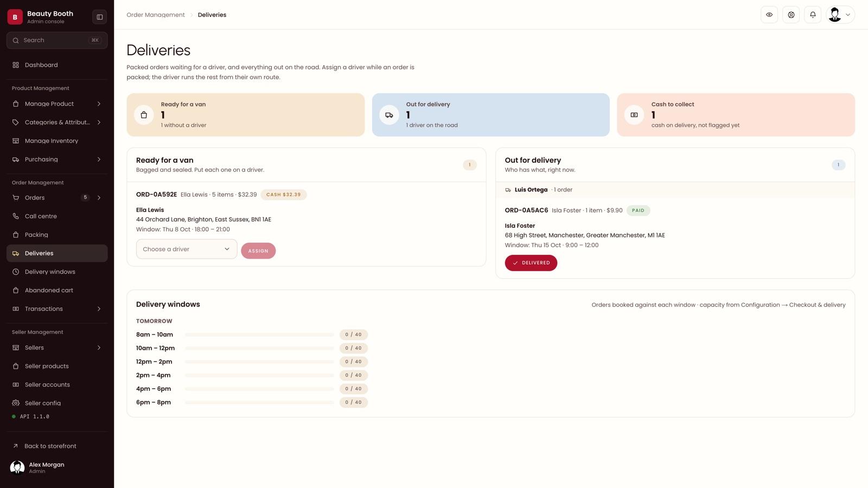Click the Call centre phone icon
Image resolution: width=868 pixels, height=488 pixels.
pyautogui.click(x=16, y=216)
